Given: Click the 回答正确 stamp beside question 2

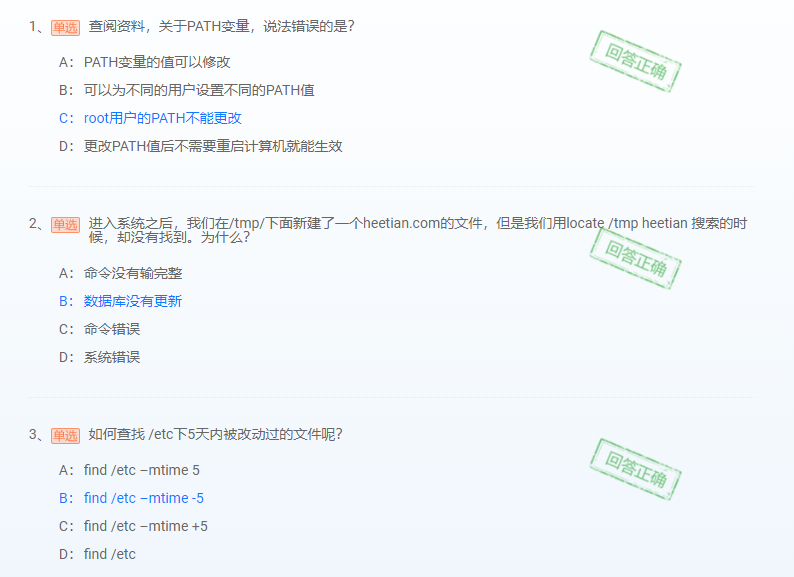Looking at the screenshot, I should [x=635, y=258].
